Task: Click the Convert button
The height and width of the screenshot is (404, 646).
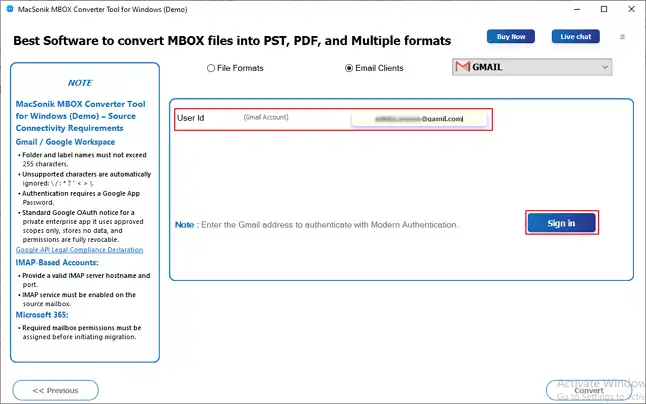Action: pos(589,390)
